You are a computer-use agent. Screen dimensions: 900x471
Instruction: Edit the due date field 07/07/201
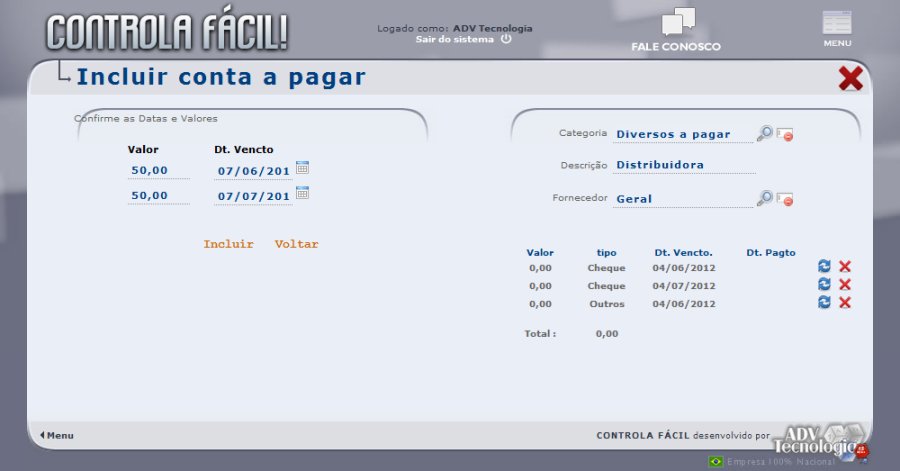254,196
